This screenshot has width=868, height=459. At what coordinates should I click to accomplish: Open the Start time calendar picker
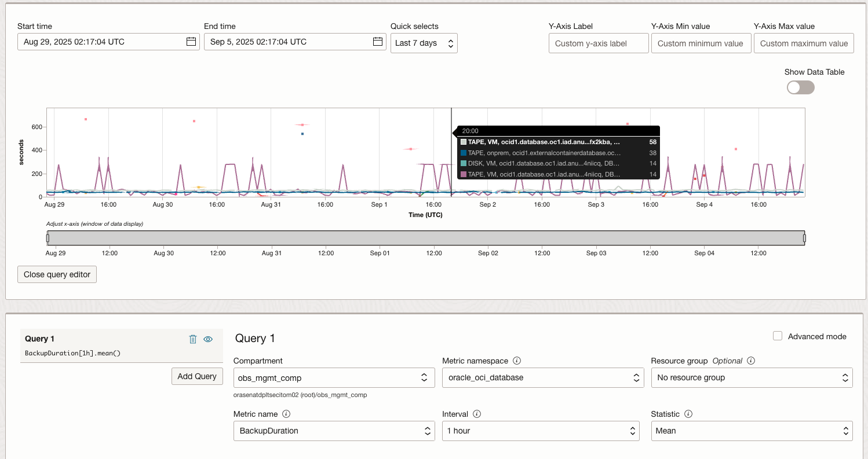(x=191, y=41)
